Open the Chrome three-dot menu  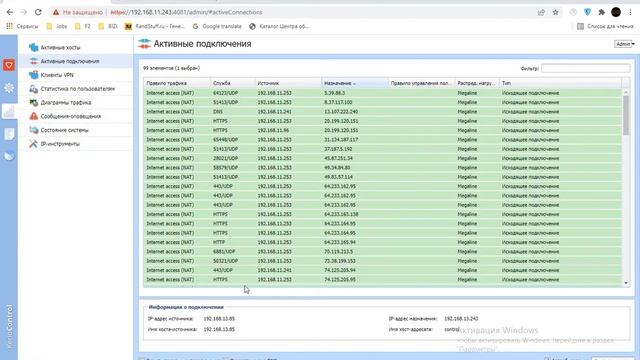(631, 12)
